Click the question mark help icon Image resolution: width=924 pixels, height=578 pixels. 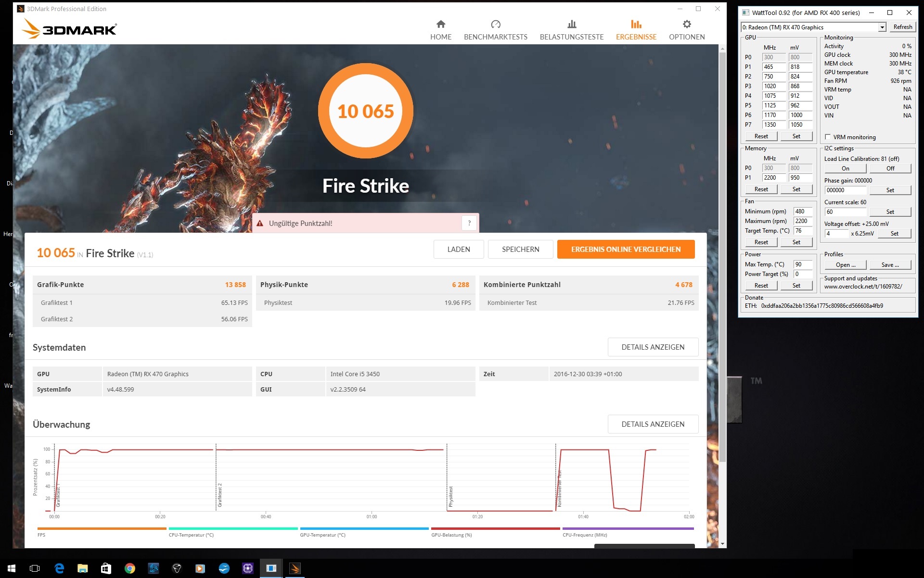(x=469, y=223)
